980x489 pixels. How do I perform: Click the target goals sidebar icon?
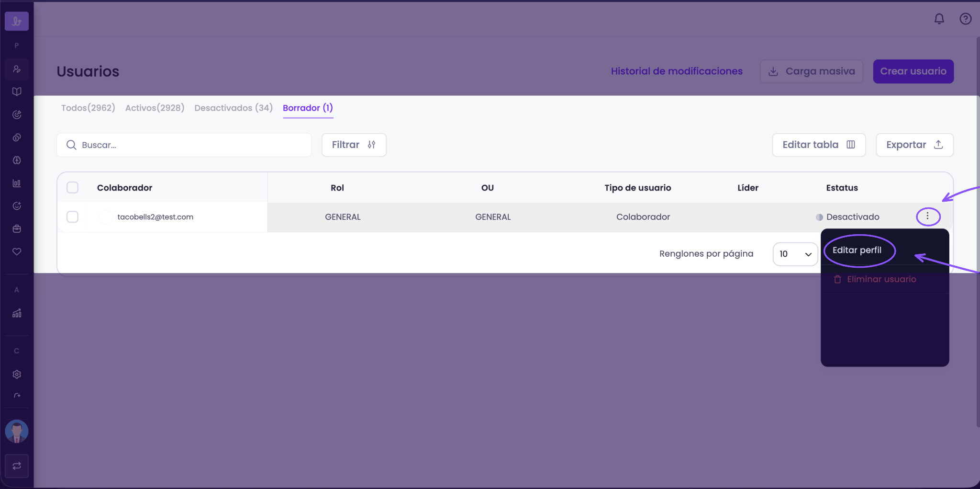coord(17,114)
